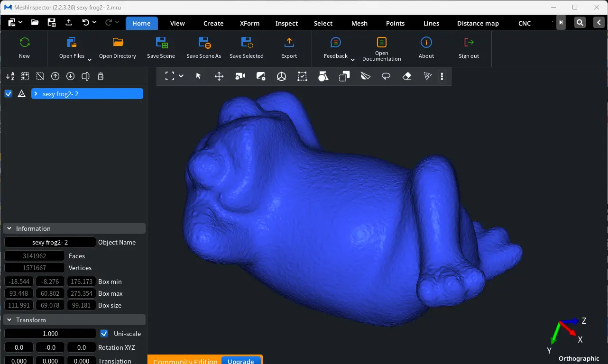The width and height of the screenshot is (608, 364).
Task: Switch to the View tab
Action: click(x=177, y=23)
